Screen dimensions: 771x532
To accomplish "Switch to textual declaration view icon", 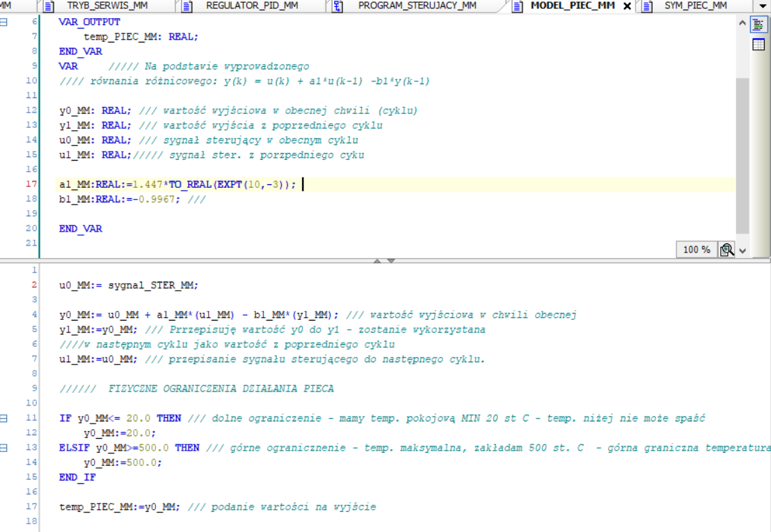I will (758, 24).
